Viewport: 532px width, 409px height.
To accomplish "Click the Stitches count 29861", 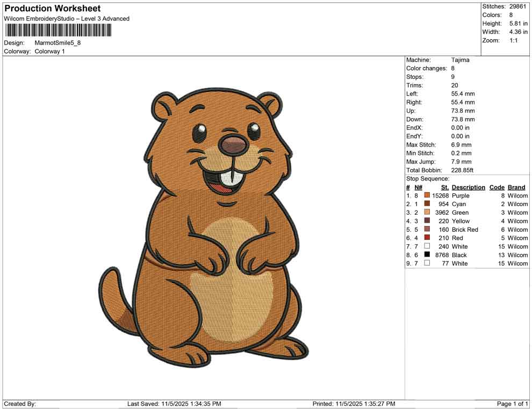I will click(x=517, y=6).
